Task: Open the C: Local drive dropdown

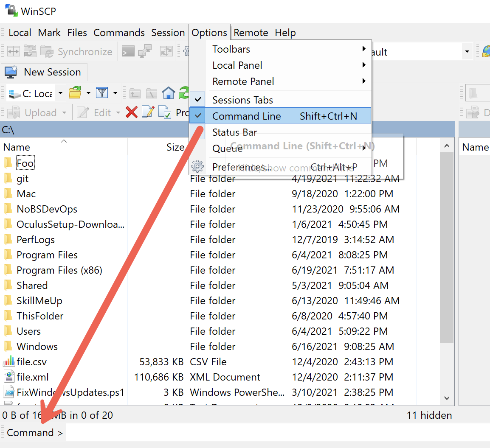Action: click(x=61, y=93)
